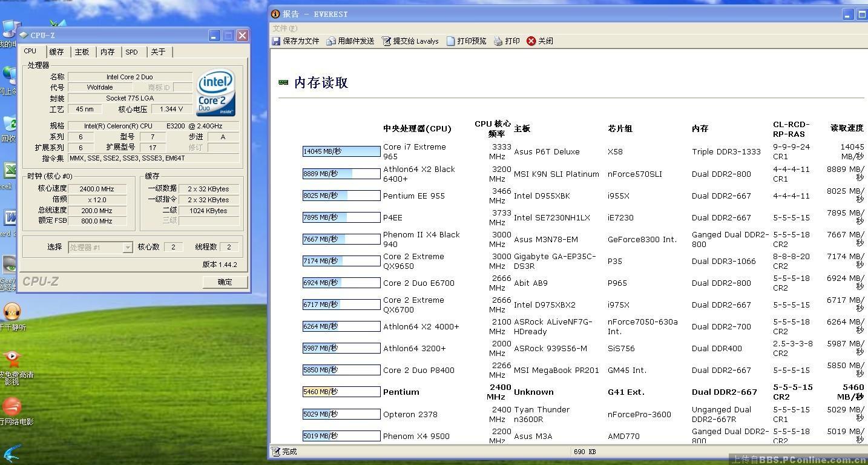Image resolution: width=868 pixels, height=465 pixels.
Task: Click the G41 Ext. chipset cell
Action: click(626, 392)
